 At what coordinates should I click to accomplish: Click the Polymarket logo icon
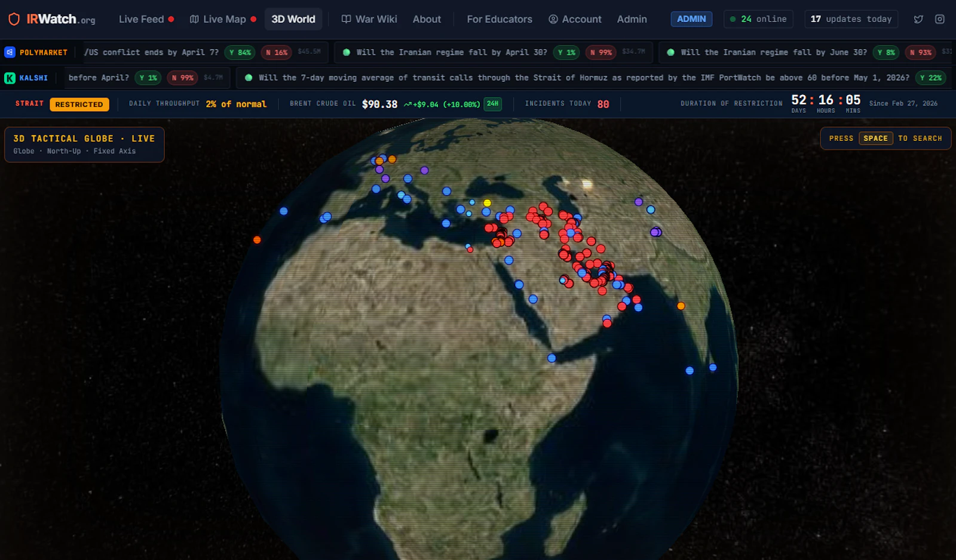tap(10, 53)
